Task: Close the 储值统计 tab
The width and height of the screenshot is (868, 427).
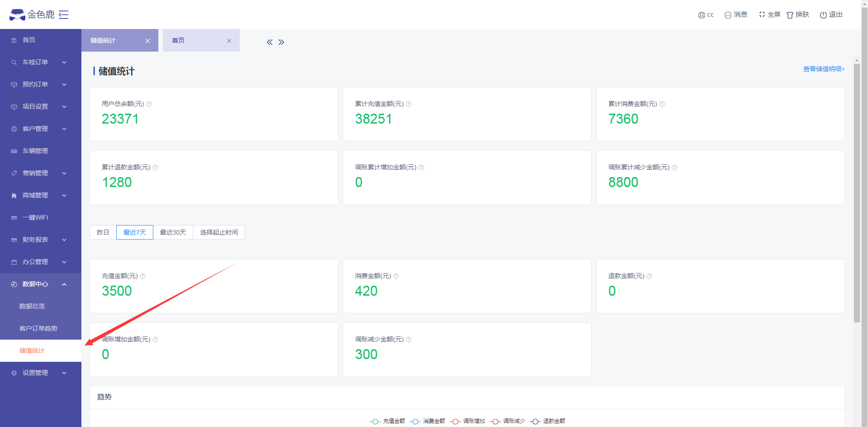Action: (147, 41)
